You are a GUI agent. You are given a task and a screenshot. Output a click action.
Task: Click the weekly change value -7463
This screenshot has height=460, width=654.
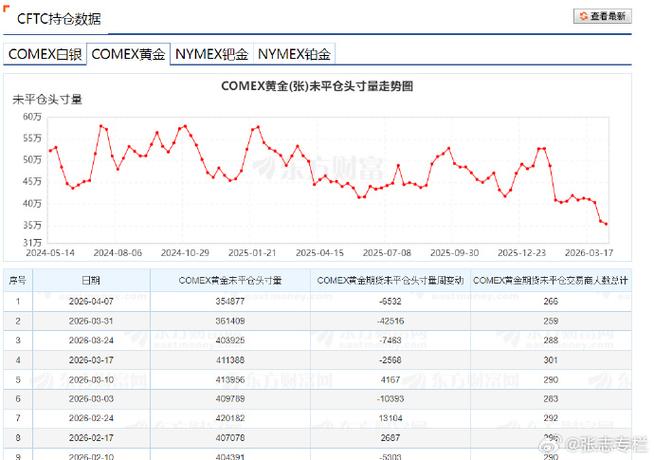390,340
